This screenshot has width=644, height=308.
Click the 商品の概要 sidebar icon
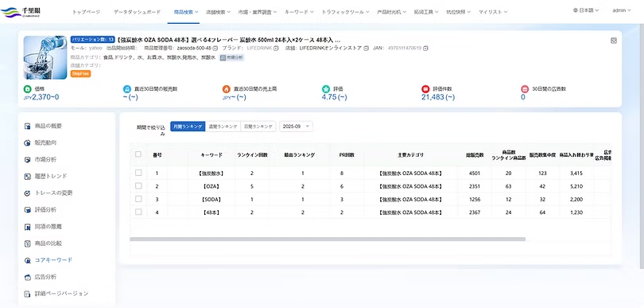point(28,127)
